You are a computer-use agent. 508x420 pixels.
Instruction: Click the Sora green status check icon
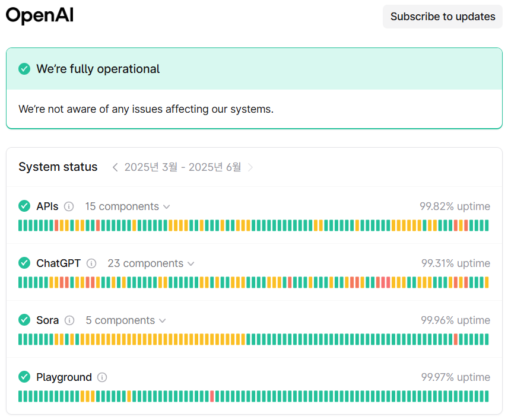pyautogui.click(x=24, y=320)
